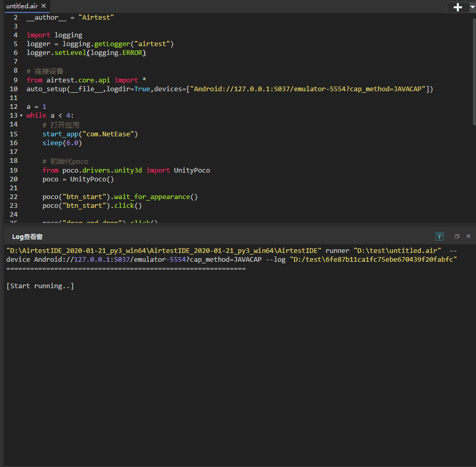Open the tab list dropdown arrow
This screenshot has height=467, width=476.
(x=472, y=7)
